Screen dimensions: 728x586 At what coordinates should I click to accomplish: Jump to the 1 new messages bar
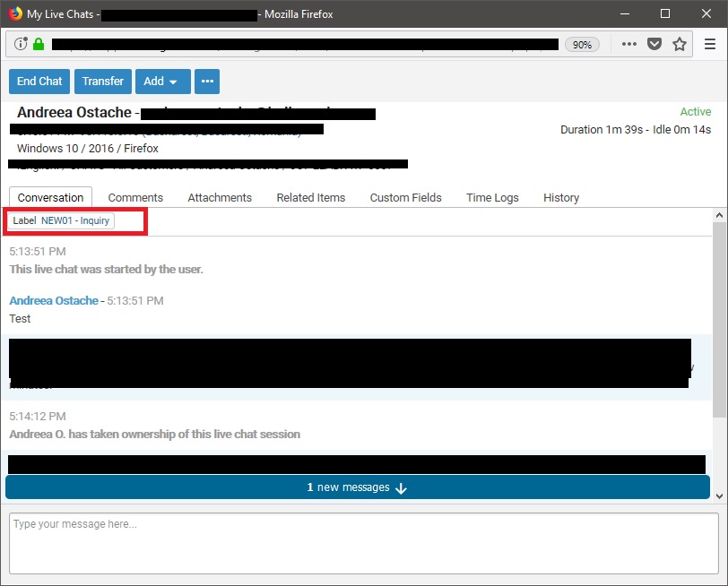[x=358, y=487]
